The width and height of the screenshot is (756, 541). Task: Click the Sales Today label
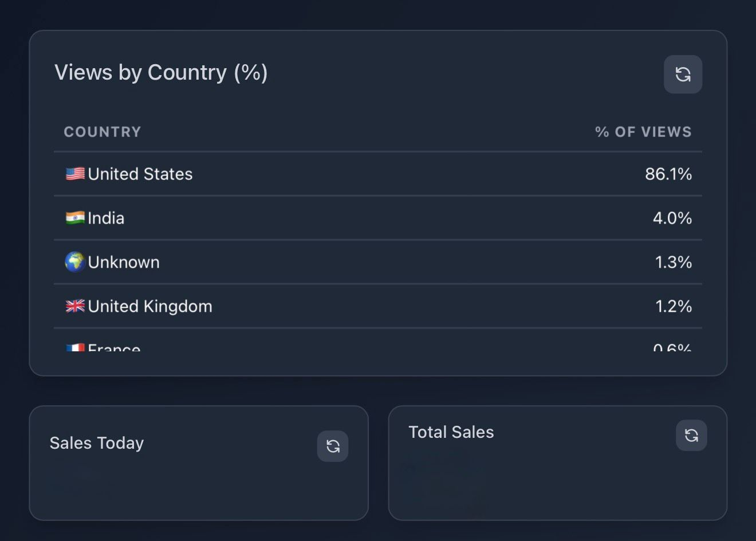[x=96, y=442]
